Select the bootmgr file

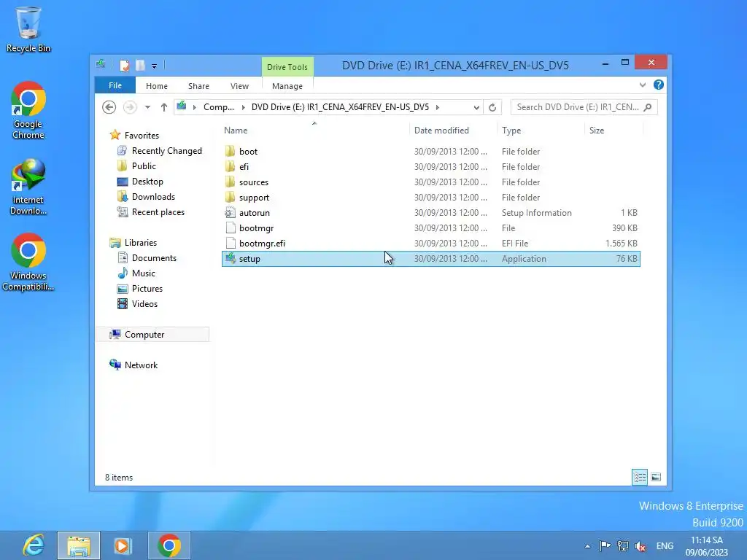[430, 228]
